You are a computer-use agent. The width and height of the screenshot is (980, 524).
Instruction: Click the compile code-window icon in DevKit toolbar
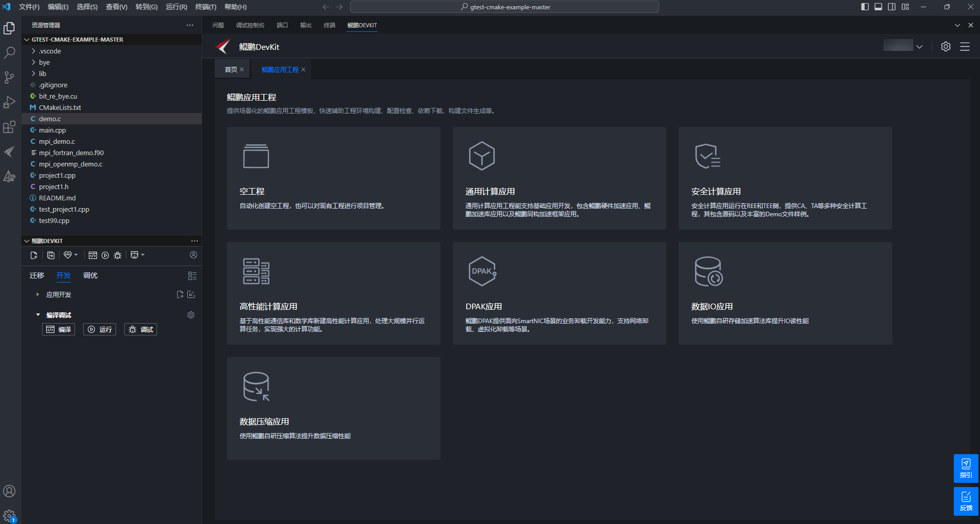92,255
